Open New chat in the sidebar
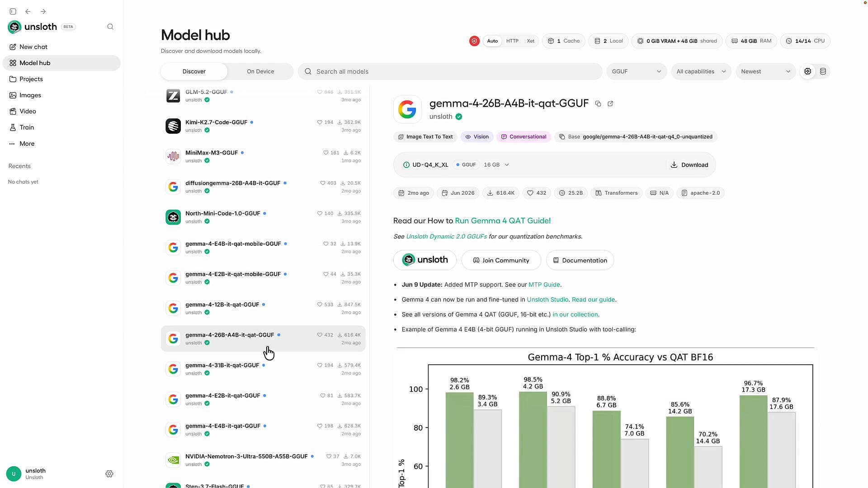This screenshot has height=488, width=868. (61, 47)
